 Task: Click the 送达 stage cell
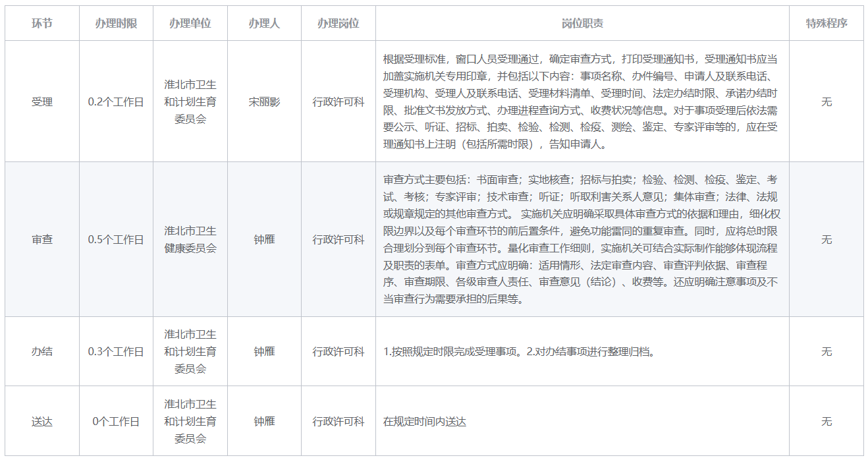point(42,422)
